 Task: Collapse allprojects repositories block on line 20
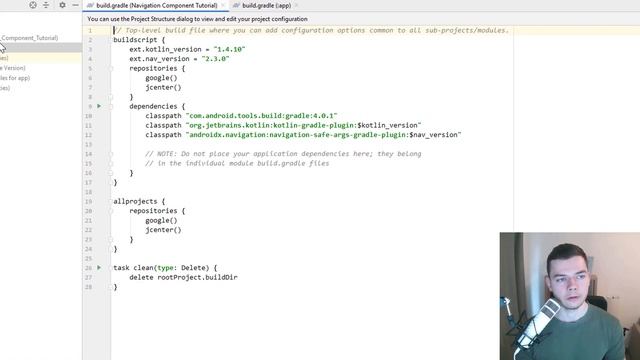point(111,211)
